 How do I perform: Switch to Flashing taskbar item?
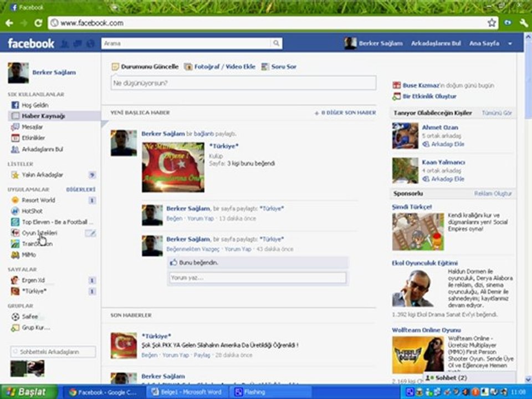pos(270,392)
